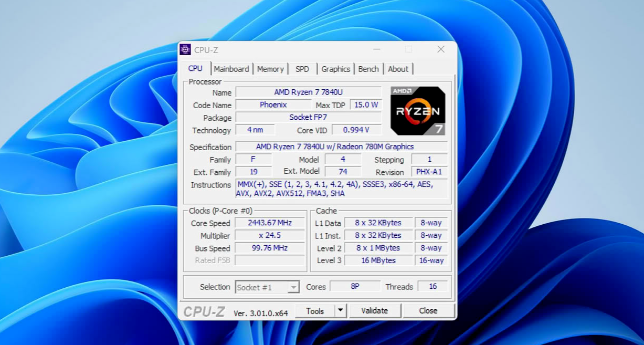Image resolution: width=644 pixels, height=345 pixels.
Task: Click the Stepping value 1
Action: [429, 160]
